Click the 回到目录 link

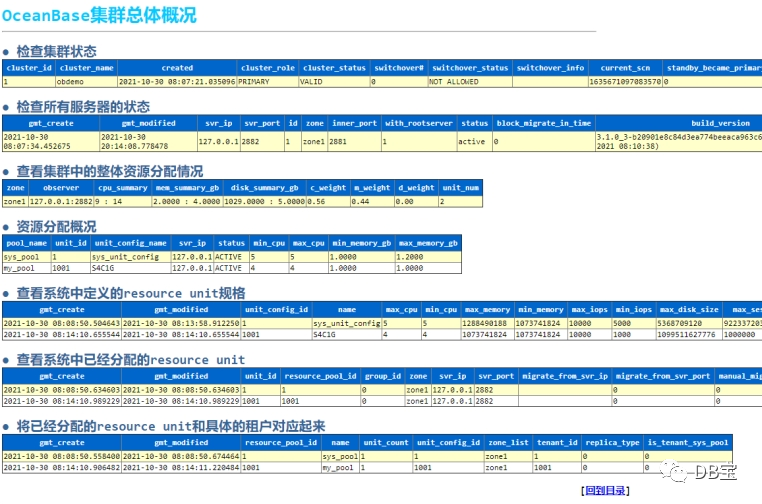[x=605, y=490]
